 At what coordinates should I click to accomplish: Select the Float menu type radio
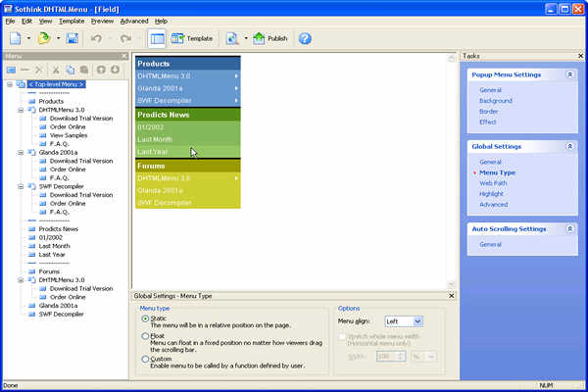click(145, 336)
